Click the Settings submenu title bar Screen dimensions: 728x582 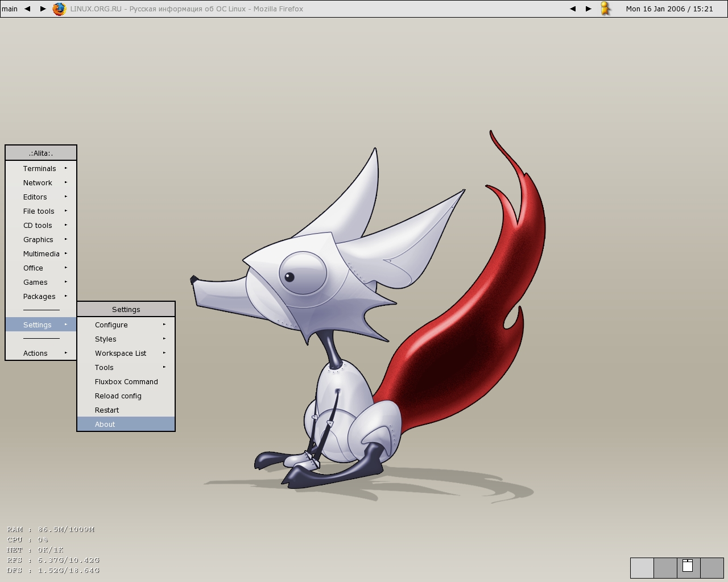coord(126,309)
